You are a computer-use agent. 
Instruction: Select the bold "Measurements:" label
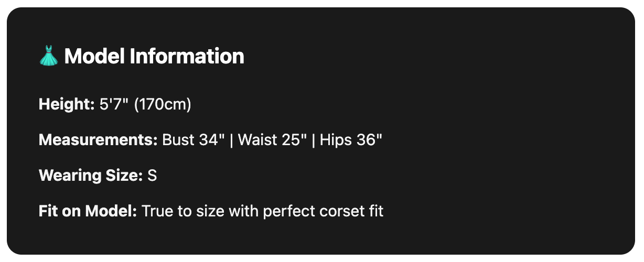(98, 140)
